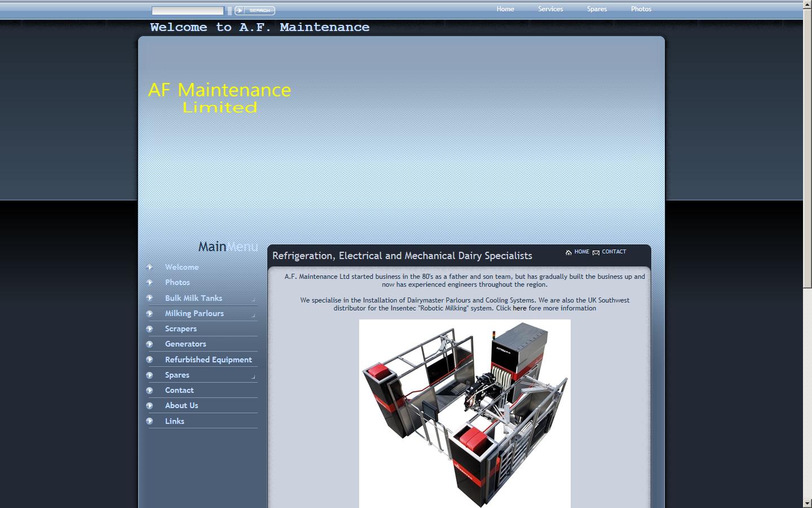
Task: Open the Services item in top navigation
Action: click(x=550, y=9)
